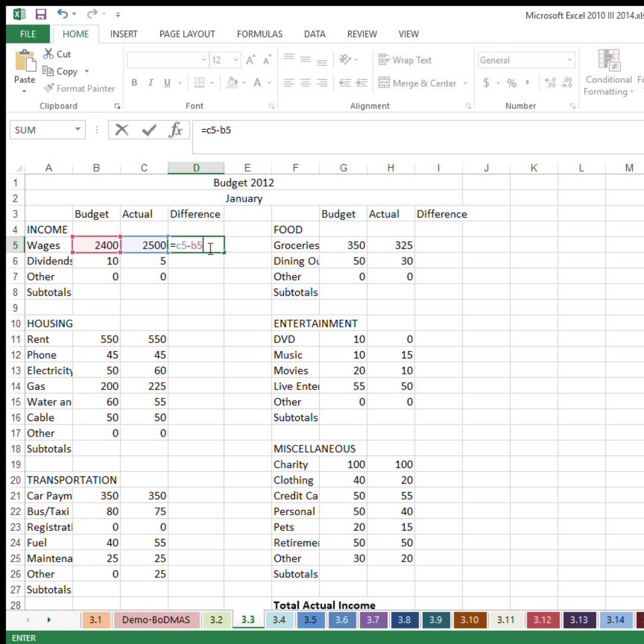Click the Insert Function fx icon
The height and width of the screenshot is (644, 644).
coord(175,130)
